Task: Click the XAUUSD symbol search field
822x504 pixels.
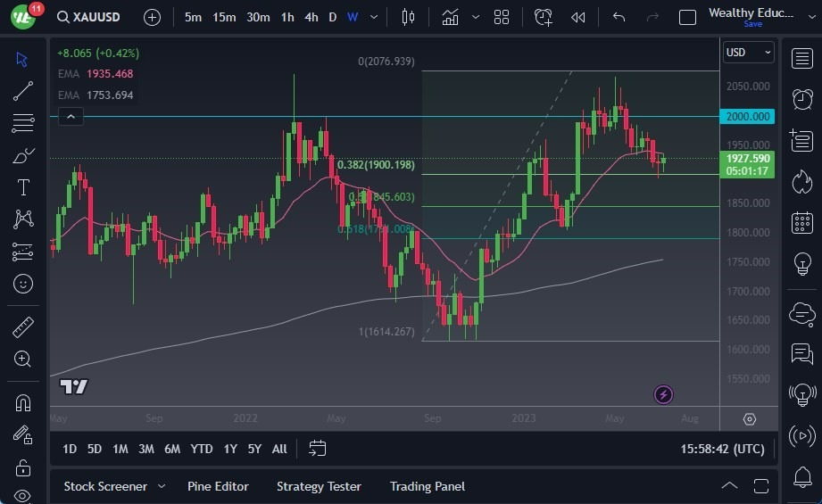Action: click(x=88, y=17)
